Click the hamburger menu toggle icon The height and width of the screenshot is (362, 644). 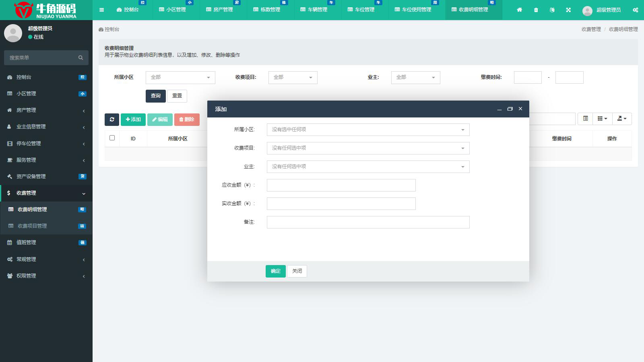pos(101,10)
